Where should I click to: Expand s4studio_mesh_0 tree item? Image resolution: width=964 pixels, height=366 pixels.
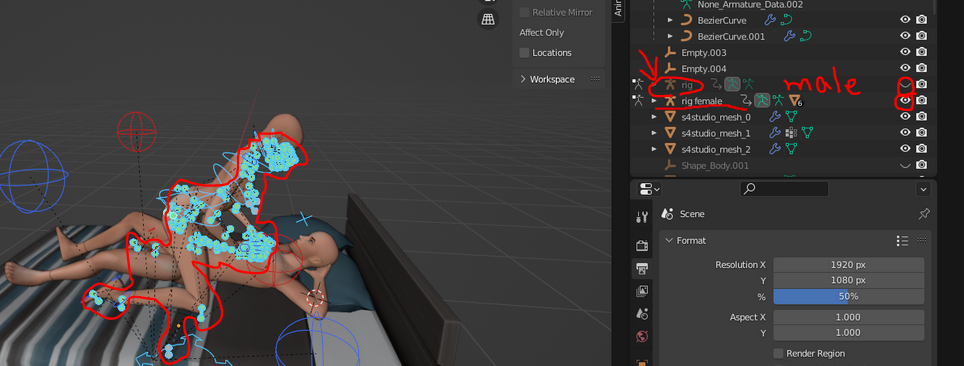[654, 116]
